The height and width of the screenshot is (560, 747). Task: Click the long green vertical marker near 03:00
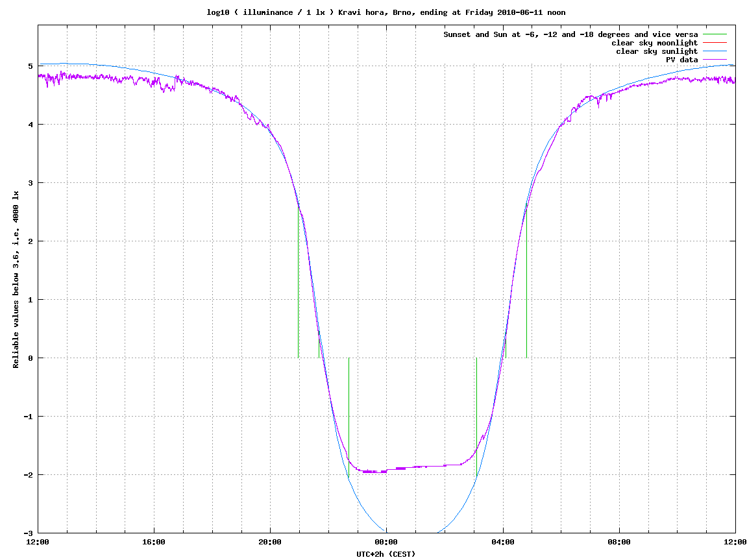coord(476,417)
